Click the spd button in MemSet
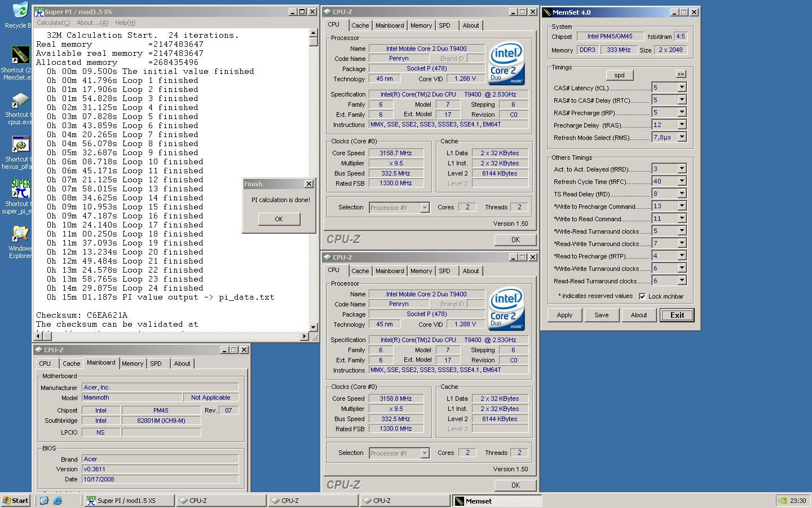The width and height of the screenshot is (812, 508). point(619,75)
